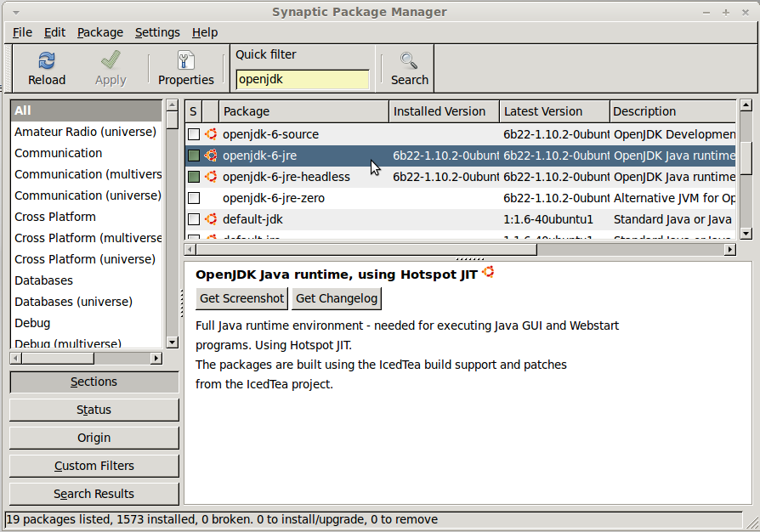
Task: Click package list horizontal scrollbar thumb
Action: click(366, 250)
